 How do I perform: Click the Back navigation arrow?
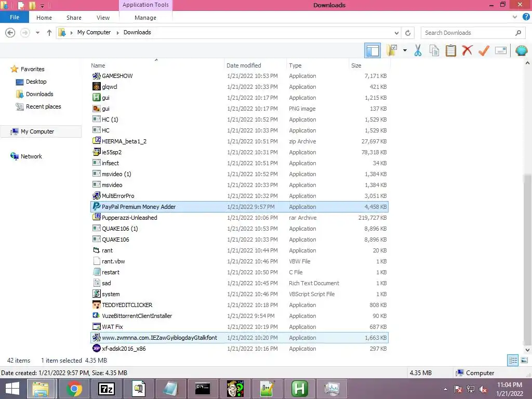pos(10,33)
